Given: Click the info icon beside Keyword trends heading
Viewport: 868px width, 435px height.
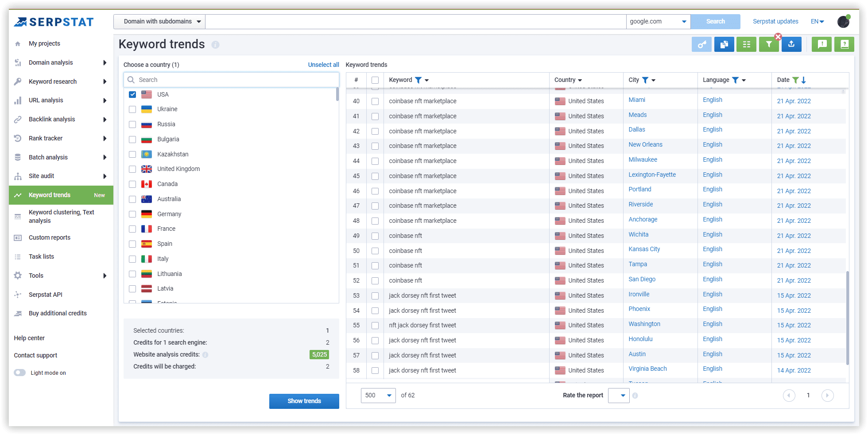Looking at the screenshot, I should pos(215,45).
